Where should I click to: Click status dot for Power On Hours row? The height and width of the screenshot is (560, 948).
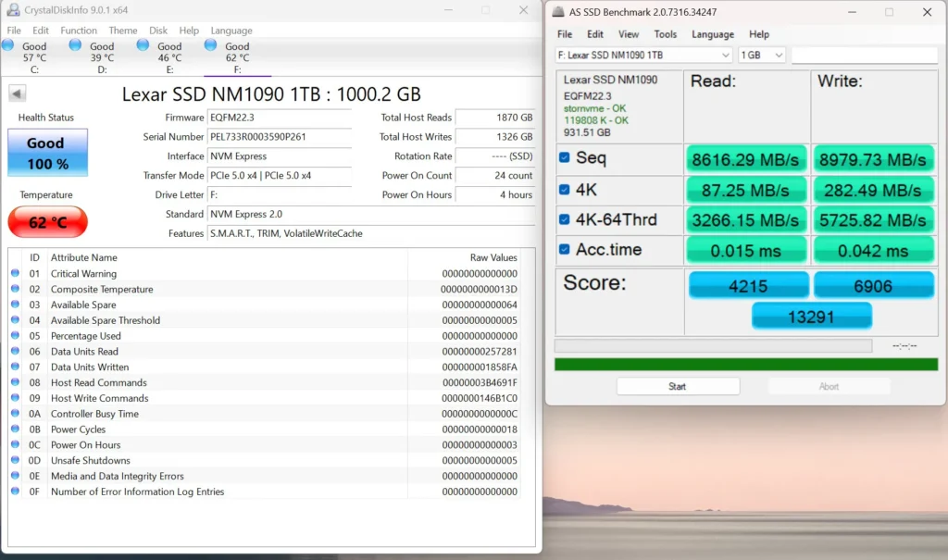[15, 444]
